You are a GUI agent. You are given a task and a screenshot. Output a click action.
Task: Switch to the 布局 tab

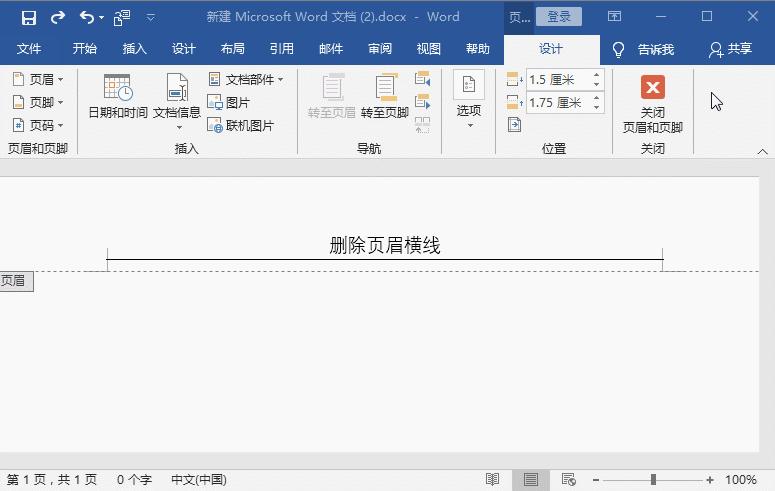coord(232,48)
